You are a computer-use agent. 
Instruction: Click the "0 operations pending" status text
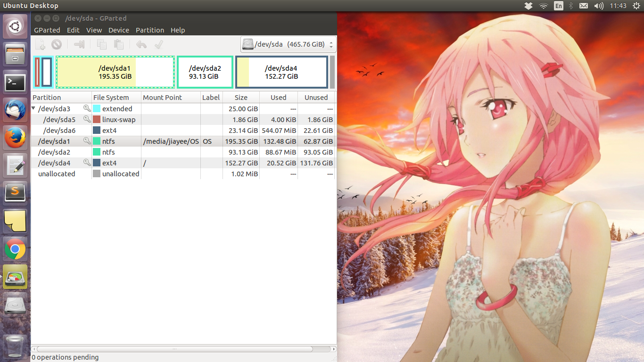pyautogui.click(x=66, y=357)
